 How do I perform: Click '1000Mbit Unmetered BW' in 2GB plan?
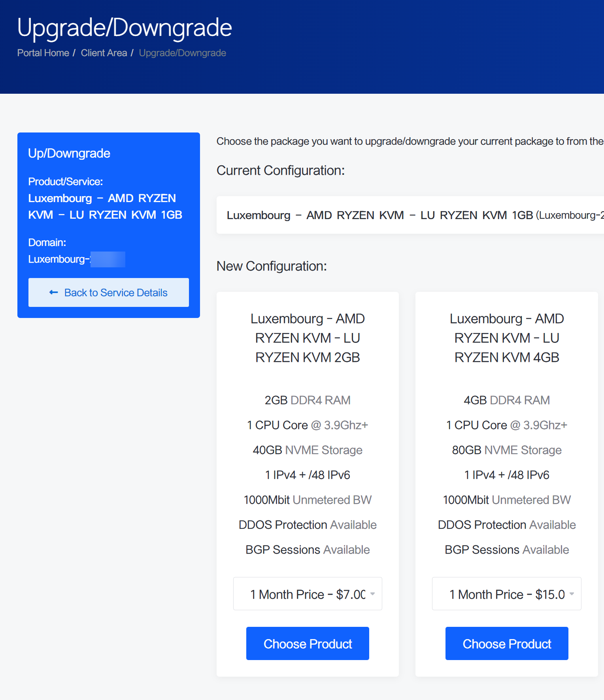pos(308,500)
